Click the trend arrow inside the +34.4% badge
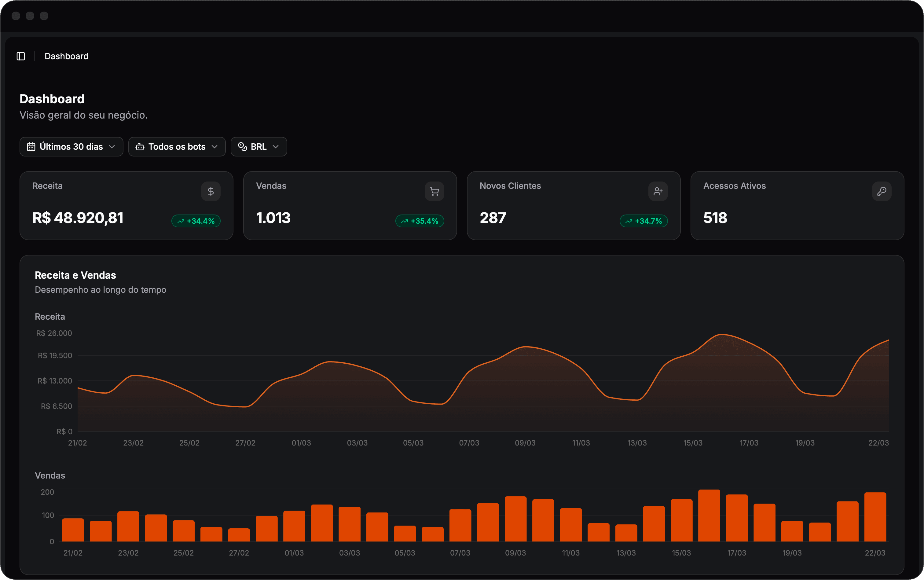 (181, 221)
